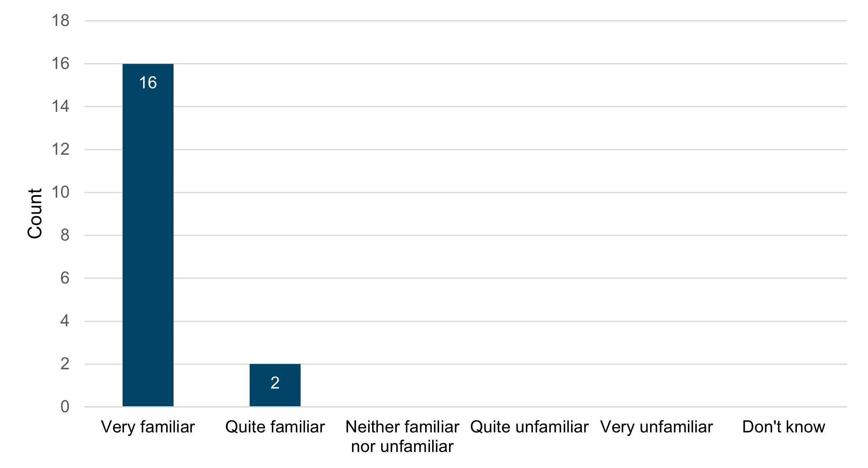Select the "Very unfamiliar" category label
The width and height of the screenshot is (868, 468).
click(x=656, y=427)
